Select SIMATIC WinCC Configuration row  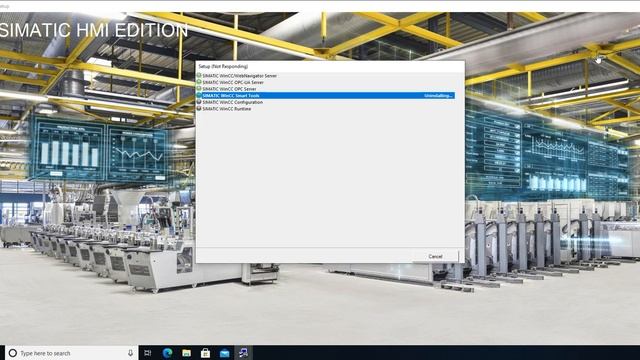click(x=326, y=102)
